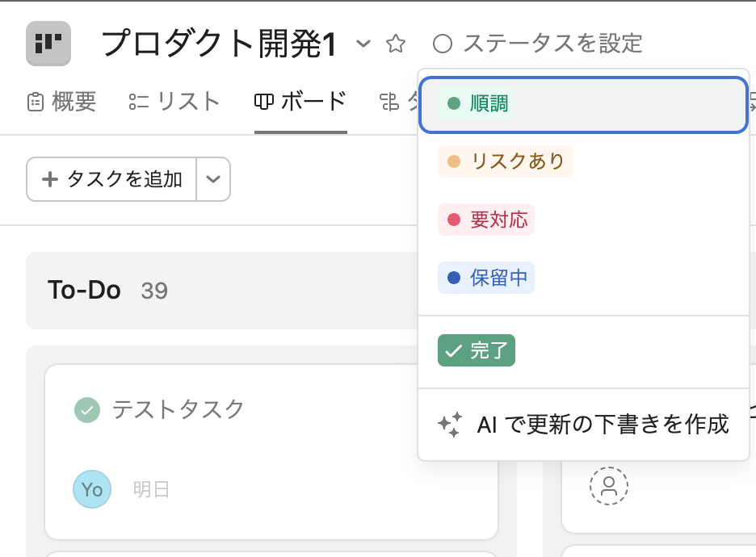This screenshot has height=557, width=756.
Task: Click the Yo assignee avatar on テストタスク
Action: click(x=92, y=489)
